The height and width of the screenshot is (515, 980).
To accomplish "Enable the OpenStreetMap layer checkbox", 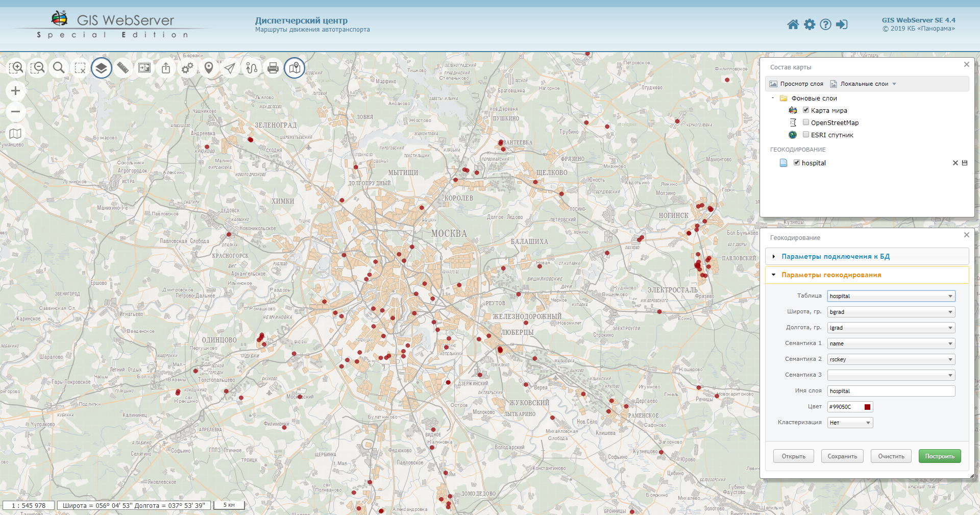I will [806, 122].
